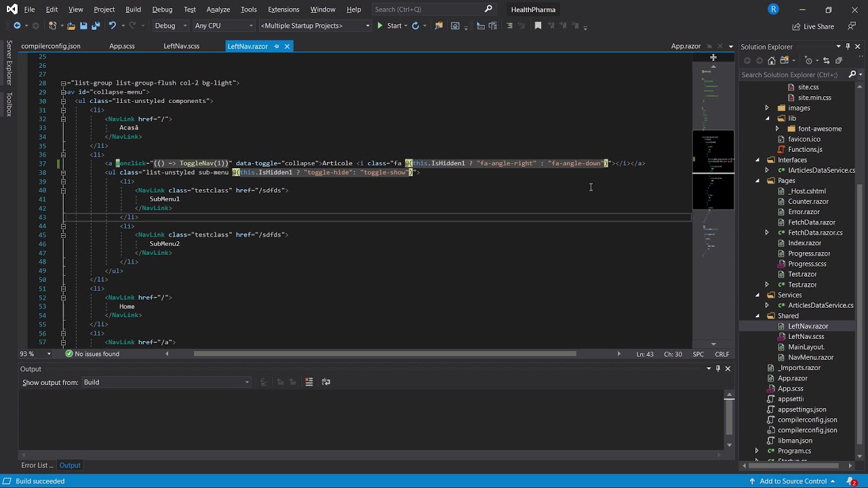Click the editor horizontal scrollbar thumb
This screenshot has height=488, width=868.
pos(384,354)
